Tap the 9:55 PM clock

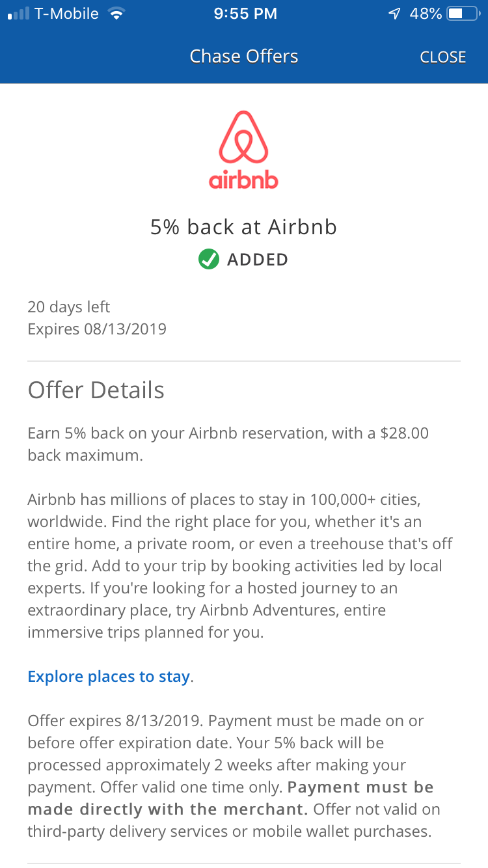pyautogui.click(x=245, y=14)
